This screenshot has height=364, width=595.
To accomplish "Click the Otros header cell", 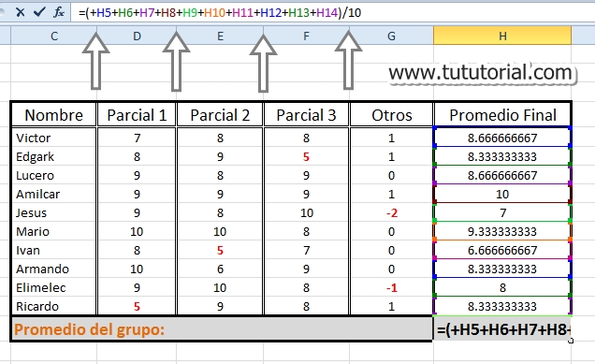I will [391, 115].
